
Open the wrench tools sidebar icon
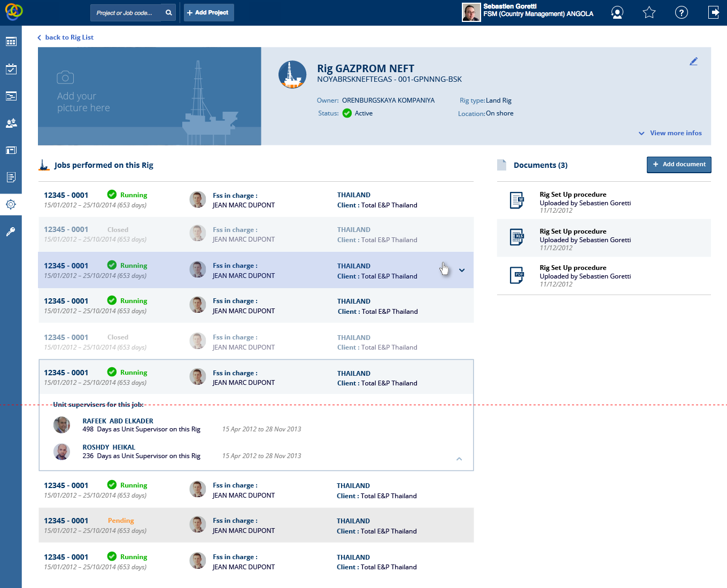click(11, 232)
